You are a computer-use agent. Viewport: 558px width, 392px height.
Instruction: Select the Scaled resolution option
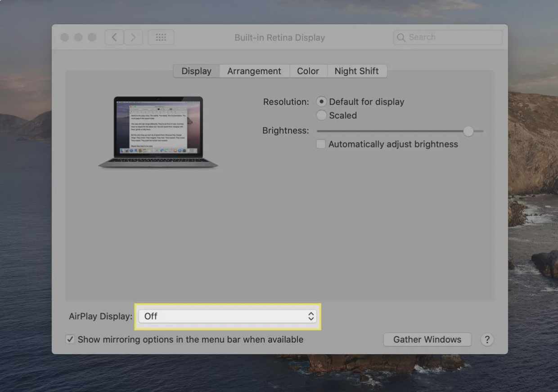point(321,115)
